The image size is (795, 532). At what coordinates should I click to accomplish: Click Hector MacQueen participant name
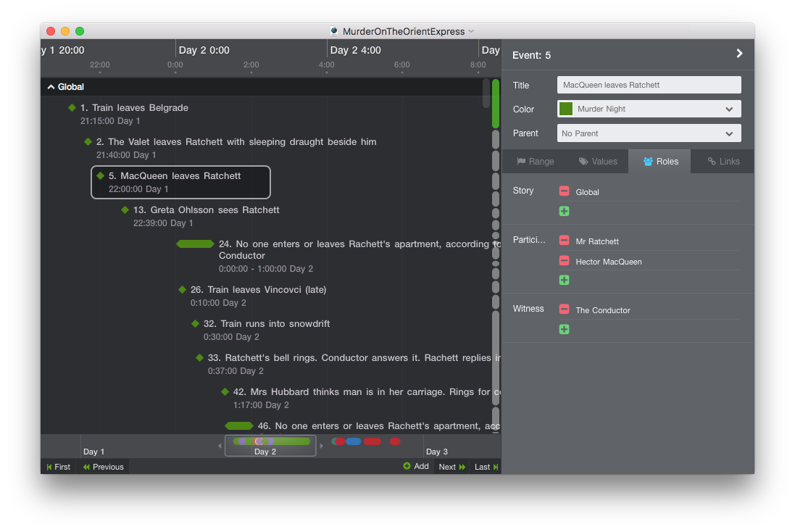[x=609, y=262]
